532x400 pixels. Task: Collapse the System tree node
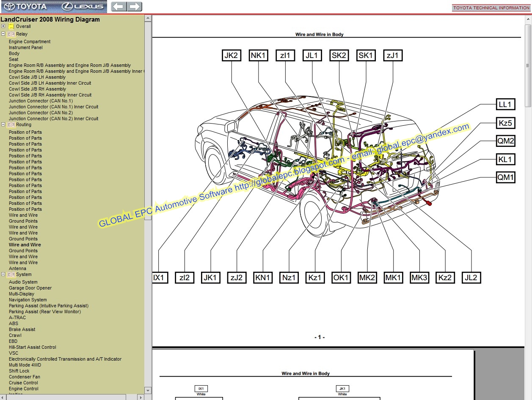[x=3, y=274]
